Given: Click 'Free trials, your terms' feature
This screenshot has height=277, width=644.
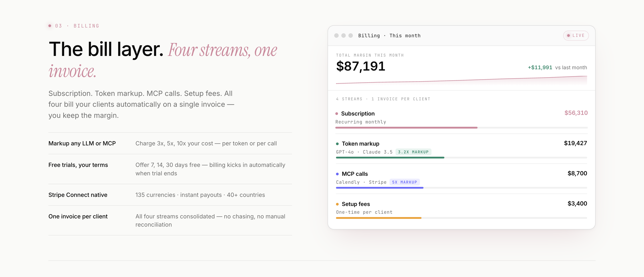Looking at the screenshot, I should coord(78,165).
